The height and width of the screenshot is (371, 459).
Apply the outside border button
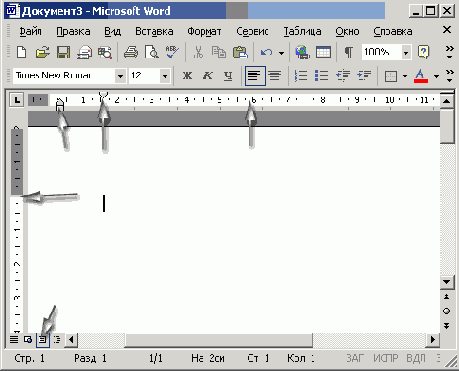tap(391, 76)
